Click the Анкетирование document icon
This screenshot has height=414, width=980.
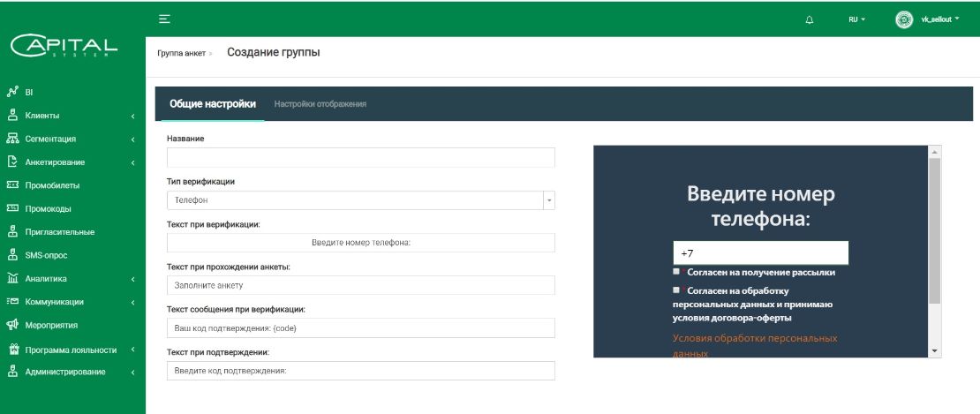point(11,162)
